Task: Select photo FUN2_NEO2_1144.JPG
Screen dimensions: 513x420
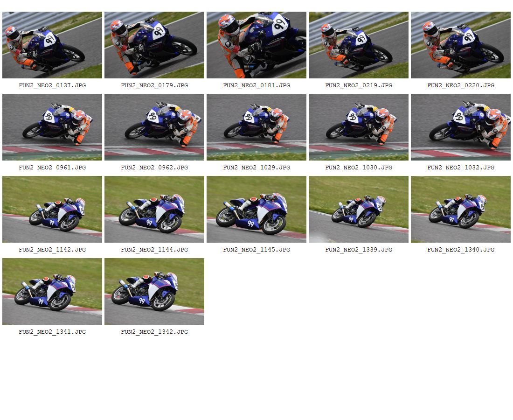Action: pyautogui.click(x=154, y=210)
